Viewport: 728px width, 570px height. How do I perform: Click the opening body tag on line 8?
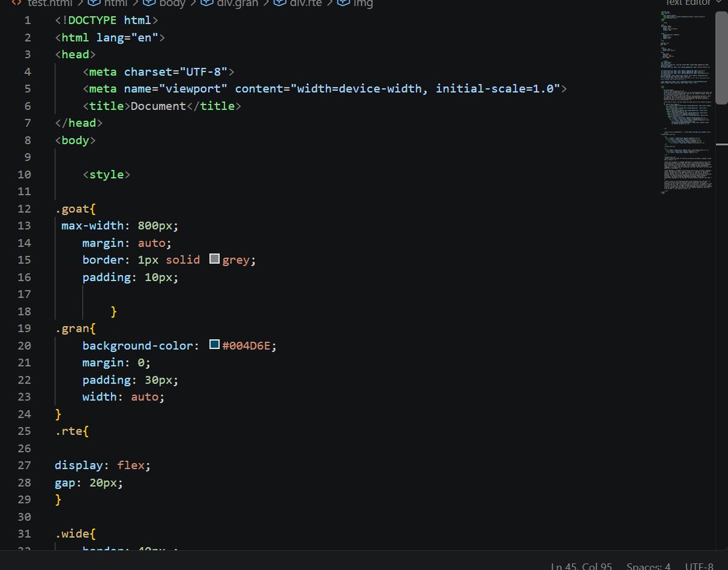coord(75,140)
